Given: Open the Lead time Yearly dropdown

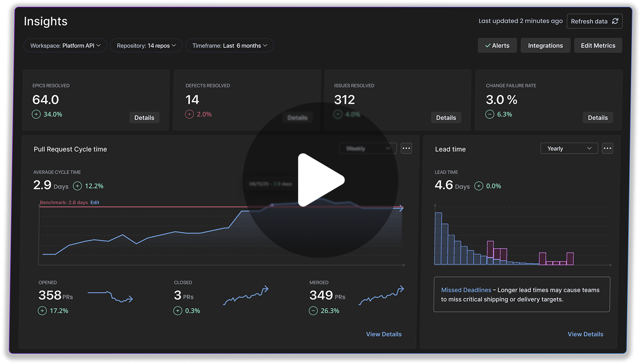Looking at the screenshot, I should [x=569, y=148].
